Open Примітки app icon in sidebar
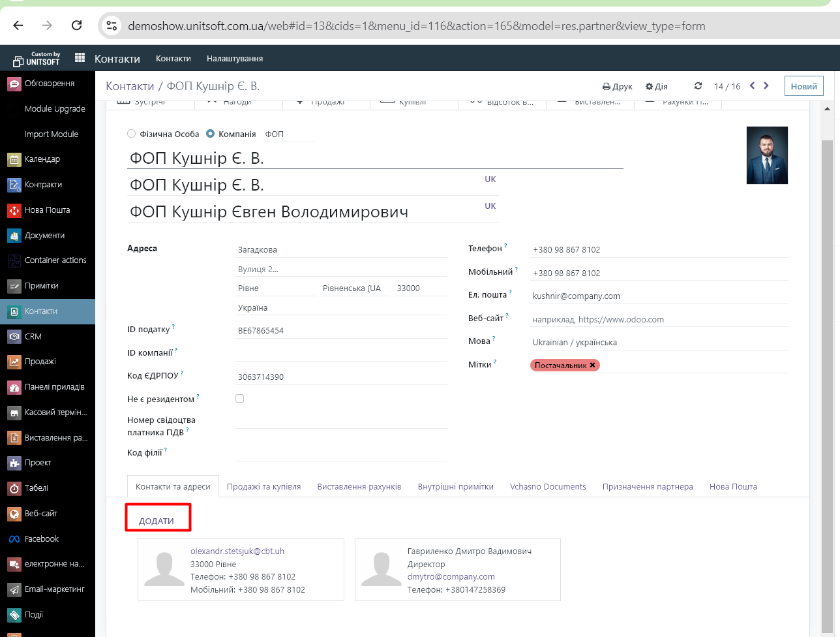840x637 pixels. click(x=14, y=286)
